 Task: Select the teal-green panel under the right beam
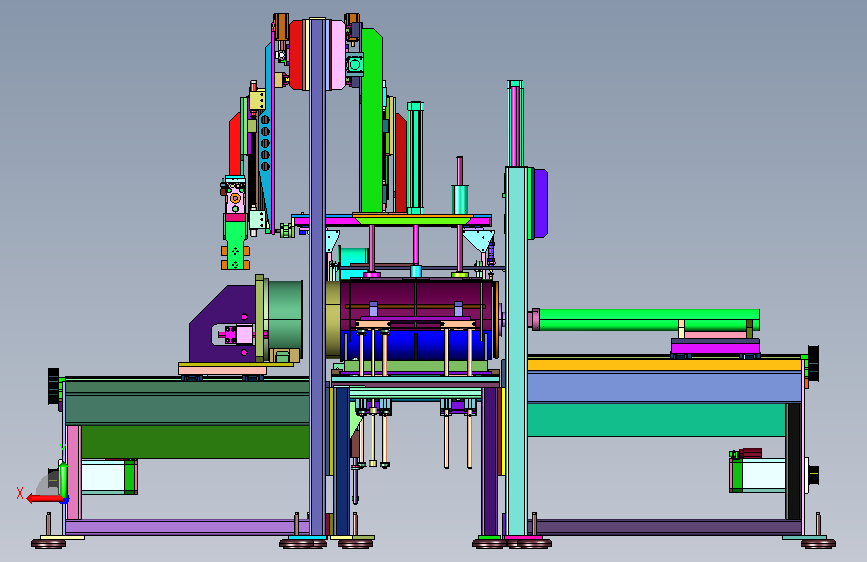(x=656, y=420)
